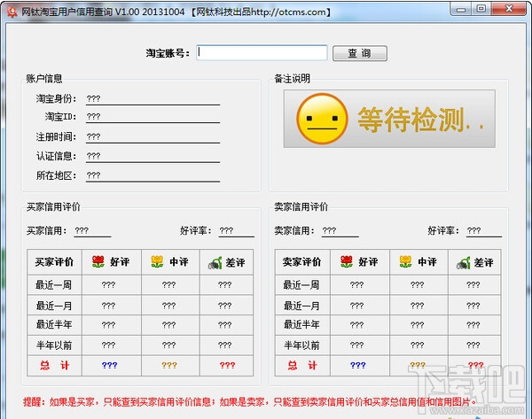Click the 等待检测 status banner text

click(420, 120)
